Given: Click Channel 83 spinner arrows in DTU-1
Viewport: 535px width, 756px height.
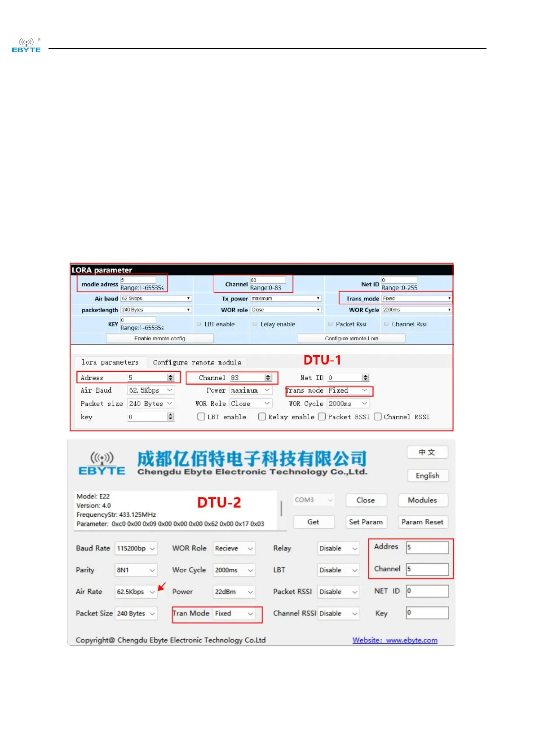Looking at the screenshot, I should coord(268,378).
